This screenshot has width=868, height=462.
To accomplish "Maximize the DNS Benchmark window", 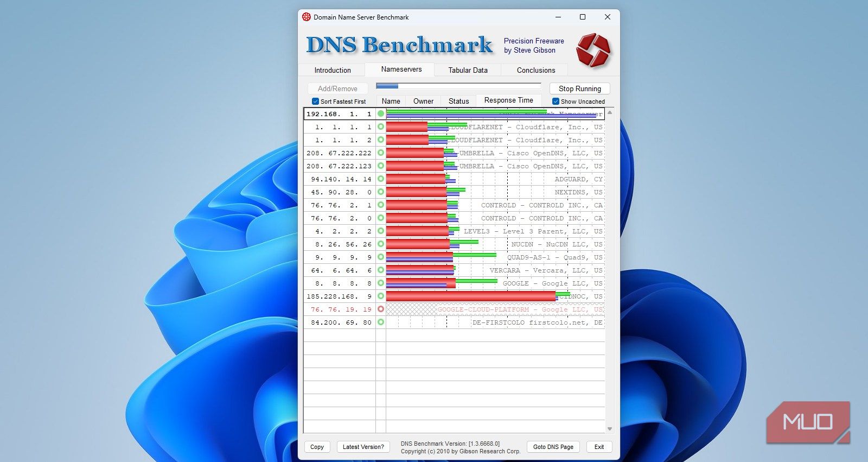I will (583, 17).
